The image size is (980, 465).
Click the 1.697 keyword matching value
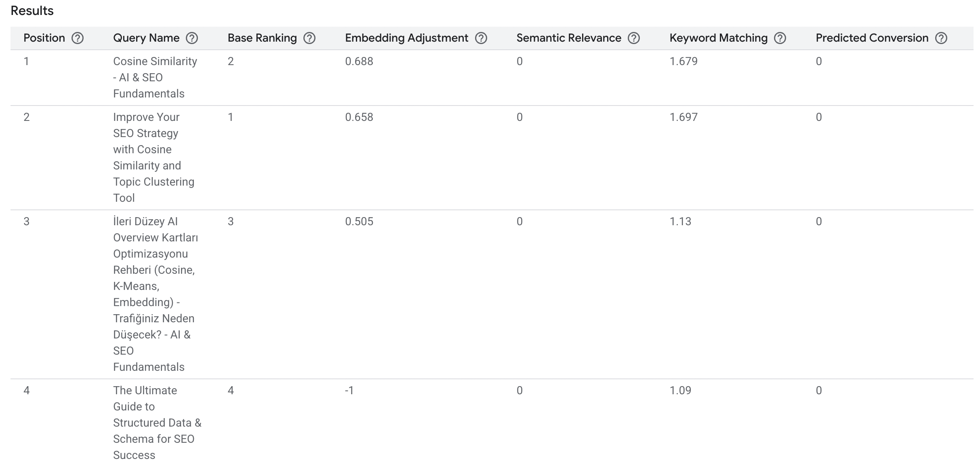coord(683,117)
